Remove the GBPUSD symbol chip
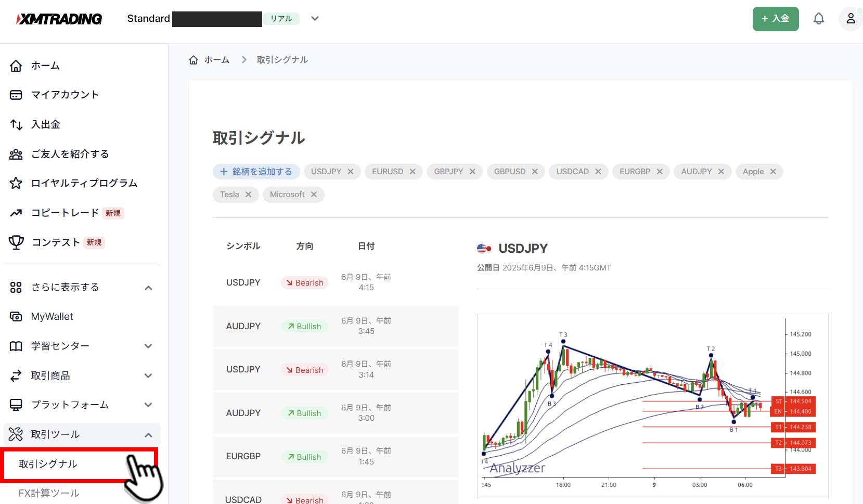Image resolution: width=863 pixels, height=504 pixels. [x=535, y=172]
